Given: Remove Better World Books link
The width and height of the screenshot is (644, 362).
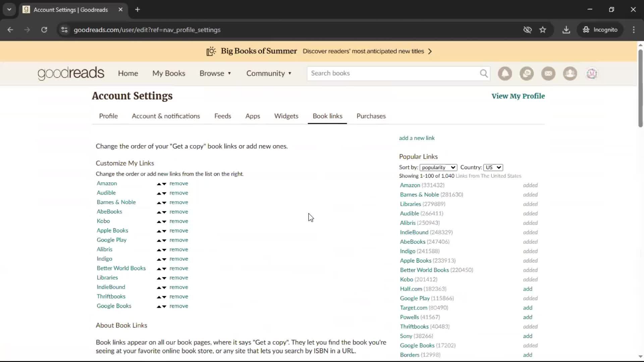Looking at the screenshot, I should point(179,268).
